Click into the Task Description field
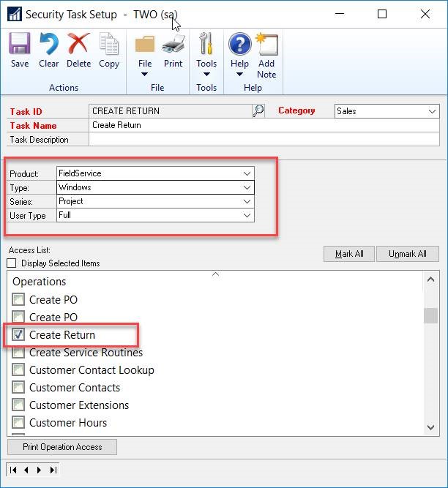 [x=264, y=139]
